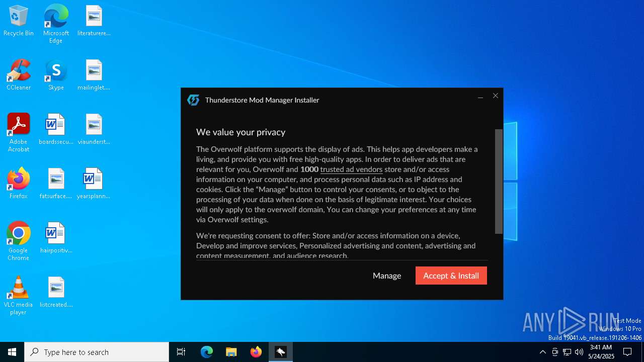Screen dimensions: 644x362
Task: Select the CCleaner desktop shortcut
Action: (x=19, y=75)
